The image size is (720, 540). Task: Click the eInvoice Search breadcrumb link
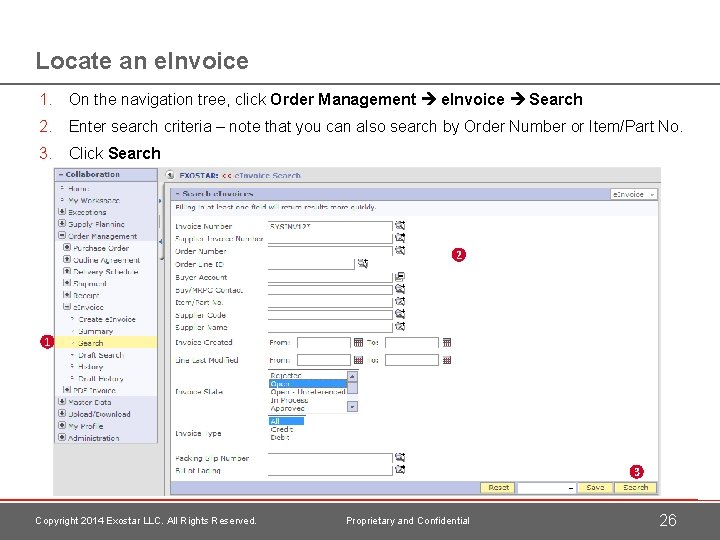267,175
